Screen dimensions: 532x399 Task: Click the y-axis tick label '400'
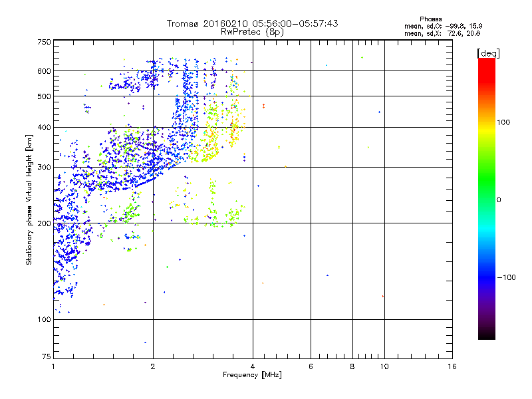tap(44, 128)
